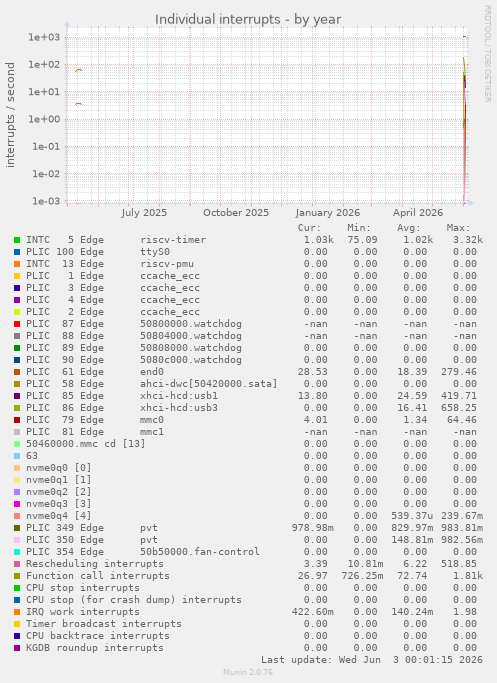Select the 'Timer broadcast interrupts' legend label

tap(104, 624)
